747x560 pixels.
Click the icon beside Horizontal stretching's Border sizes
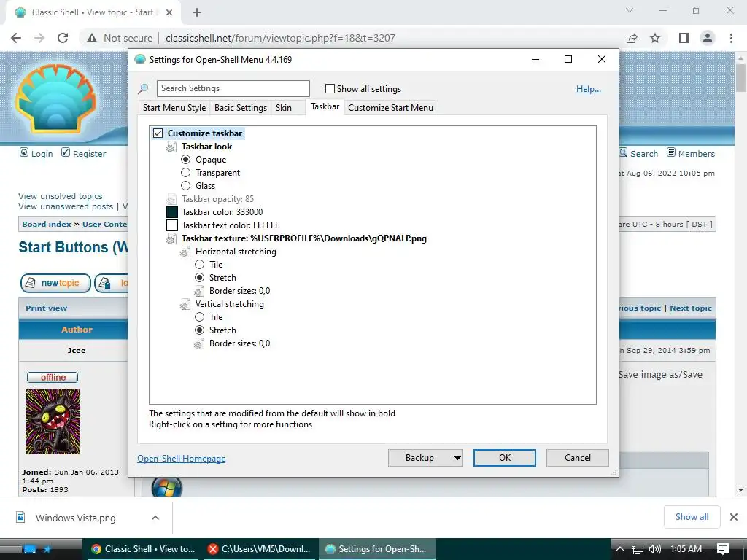[x=199, y=292]
